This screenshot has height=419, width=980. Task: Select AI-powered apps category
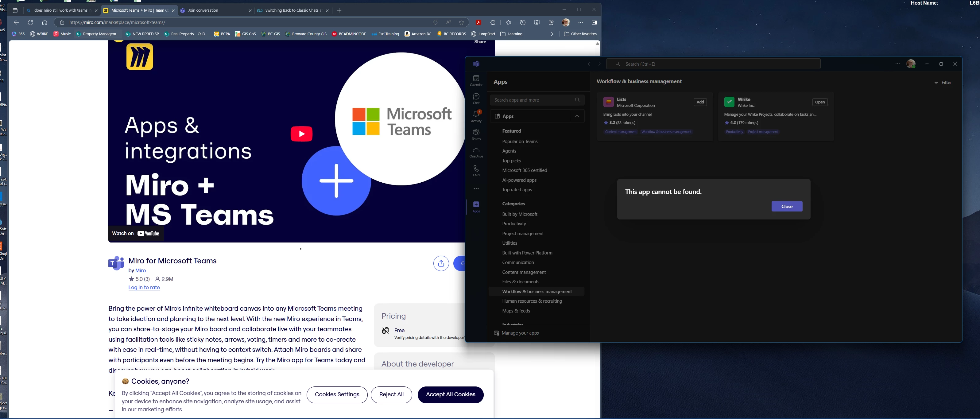click(x=519, y=180)
